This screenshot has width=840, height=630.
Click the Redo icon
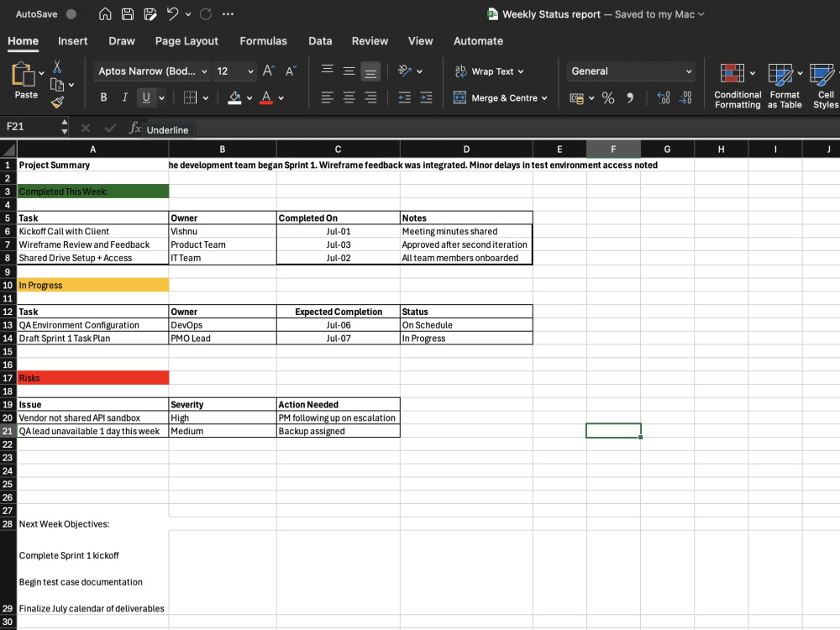tap(205, 14)
